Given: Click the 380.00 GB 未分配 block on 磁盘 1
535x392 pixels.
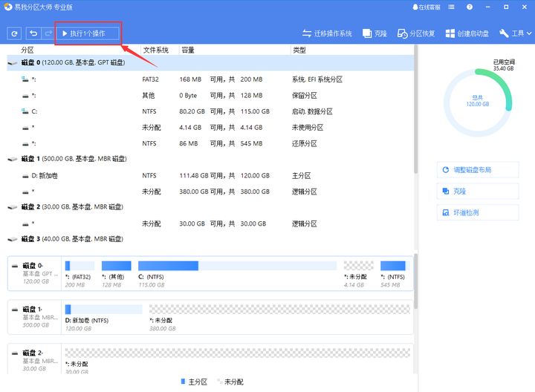Looking at the screenshot, I should tap(279, 313).
